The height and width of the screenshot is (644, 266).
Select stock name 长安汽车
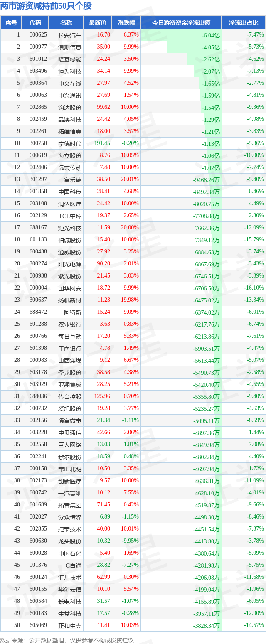(70, 35)
